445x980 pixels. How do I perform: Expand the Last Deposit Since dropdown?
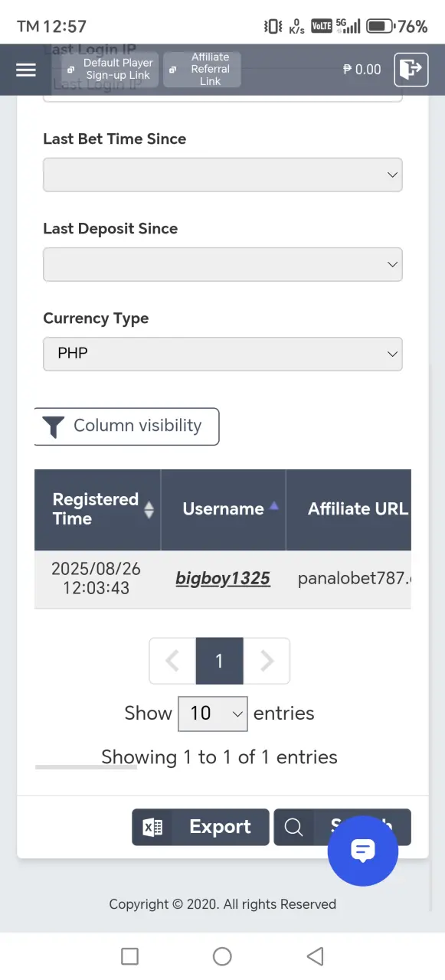point(223,264)
